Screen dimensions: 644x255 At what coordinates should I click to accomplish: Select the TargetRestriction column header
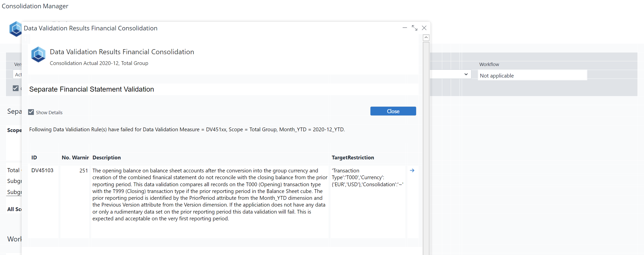coord(353,157)
